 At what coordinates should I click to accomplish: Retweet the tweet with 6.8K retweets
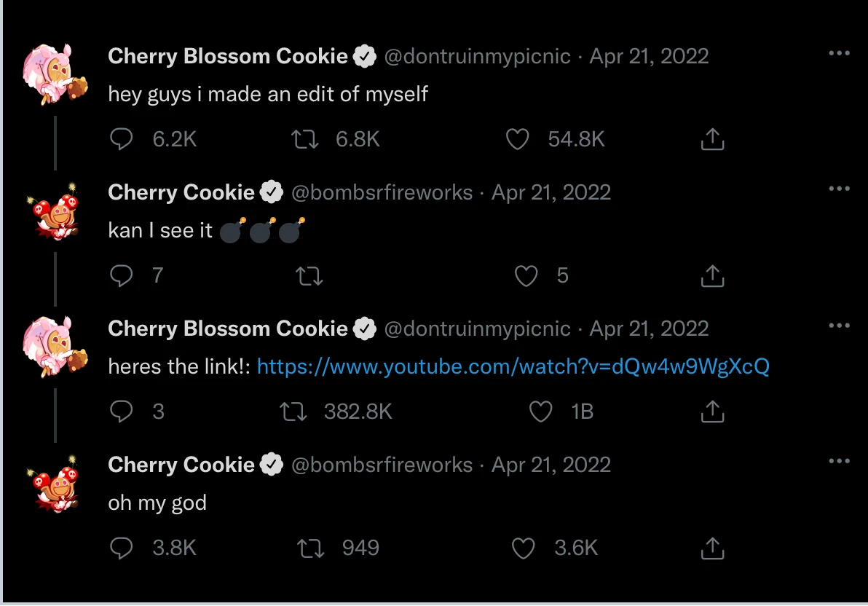305,139
